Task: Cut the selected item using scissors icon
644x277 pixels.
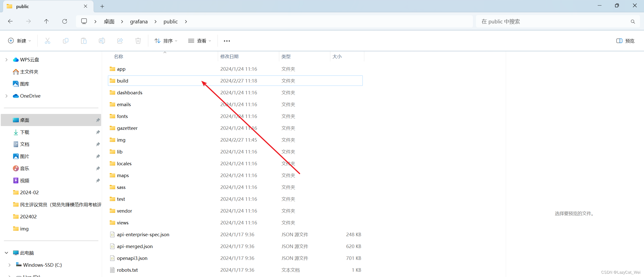Action: click(48, 41)
